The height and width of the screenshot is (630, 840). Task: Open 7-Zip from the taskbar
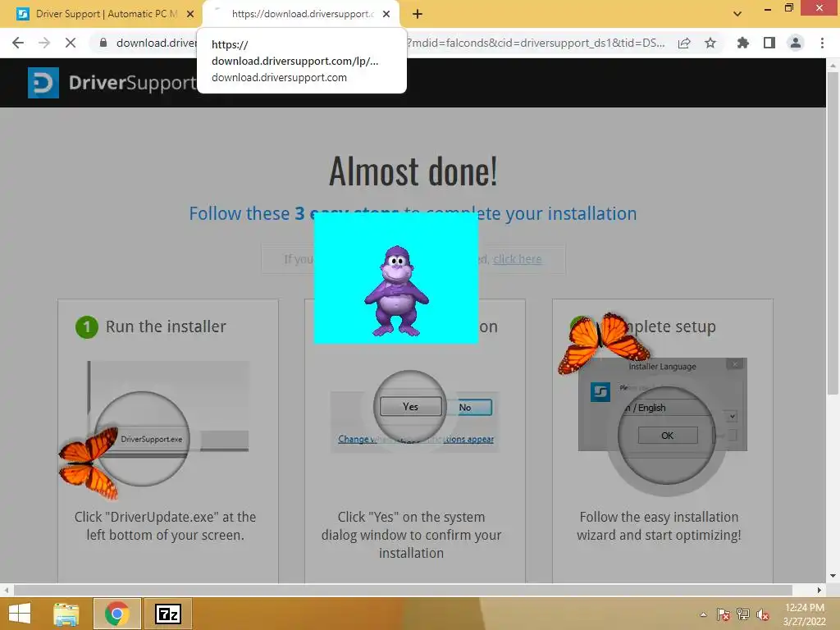tap(167, 614)
